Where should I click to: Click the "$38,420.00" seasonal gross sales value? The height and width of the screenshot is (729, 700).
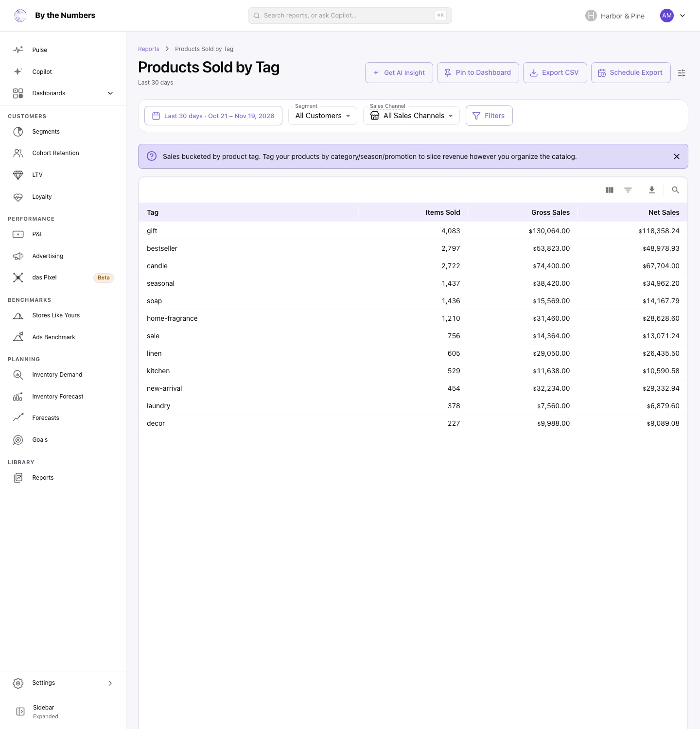pos(551,283)
